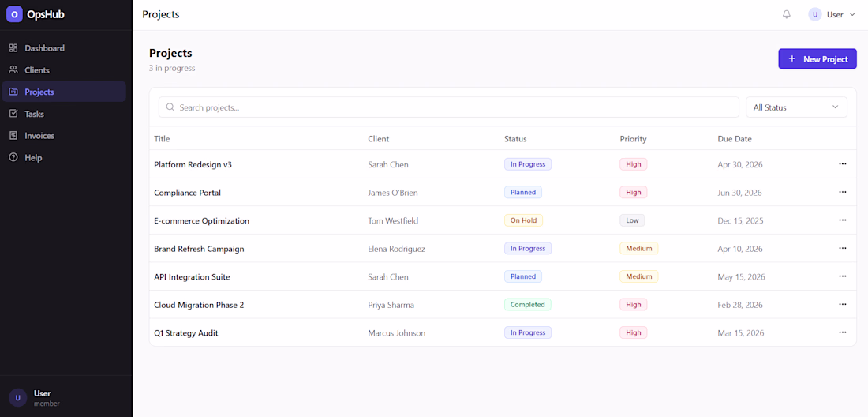Screen dimensions: 868x417
Task: Open actions dropdown for E-commerce Optimization row
Action: pos(842,220)
